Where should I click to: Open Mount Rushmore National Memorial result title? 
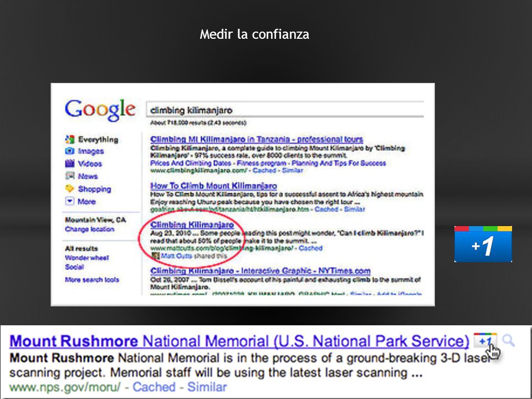pyautogui.click(x=239, y=341)
